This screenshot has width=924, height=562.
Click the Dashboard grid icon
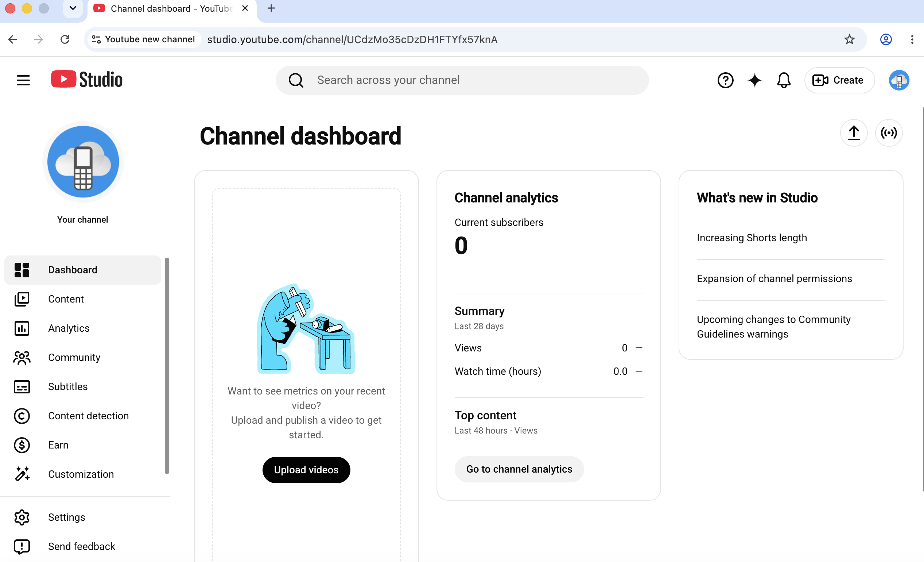coord(22,270)
